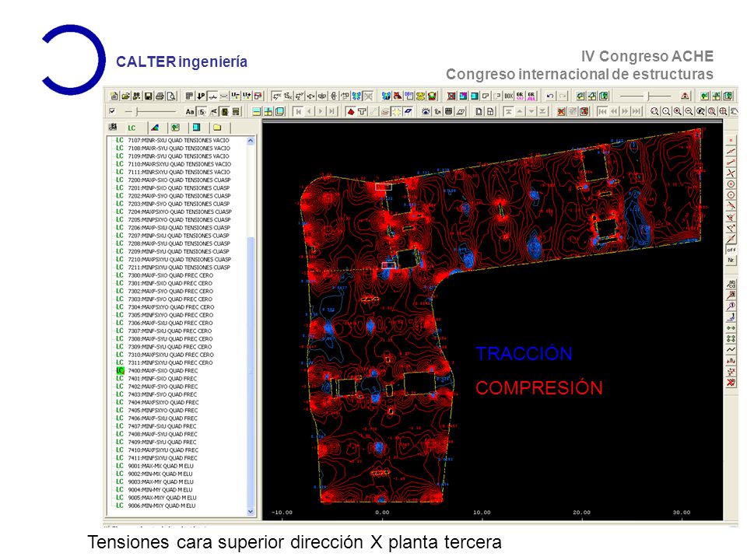Click the first zoom magnifier icon in the zoom group
This screenshot has width=747, height=560.
click(x=654, y=112)
